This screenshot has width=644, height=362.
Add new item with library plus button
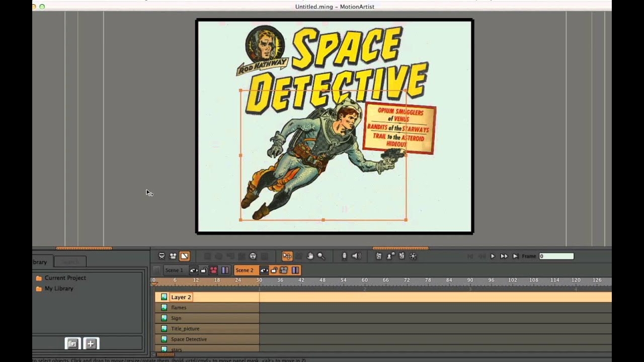click(91, 344)
